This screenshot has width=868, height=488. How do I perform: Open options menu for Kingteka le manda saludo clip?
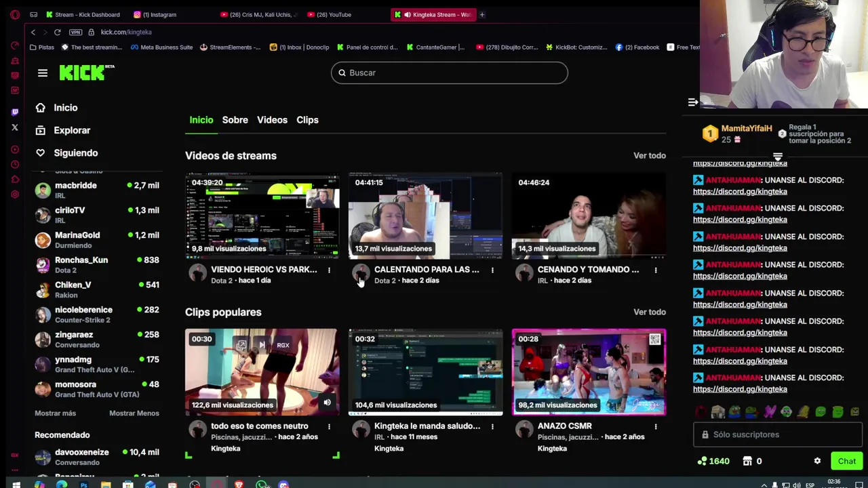tap(492, 427)
